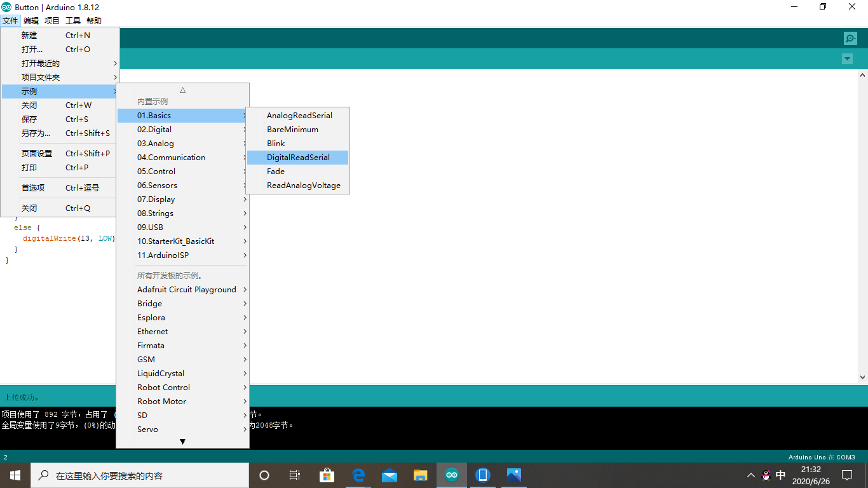Open the Blink example sketch
868x488 pixels.
coord(297,144)
